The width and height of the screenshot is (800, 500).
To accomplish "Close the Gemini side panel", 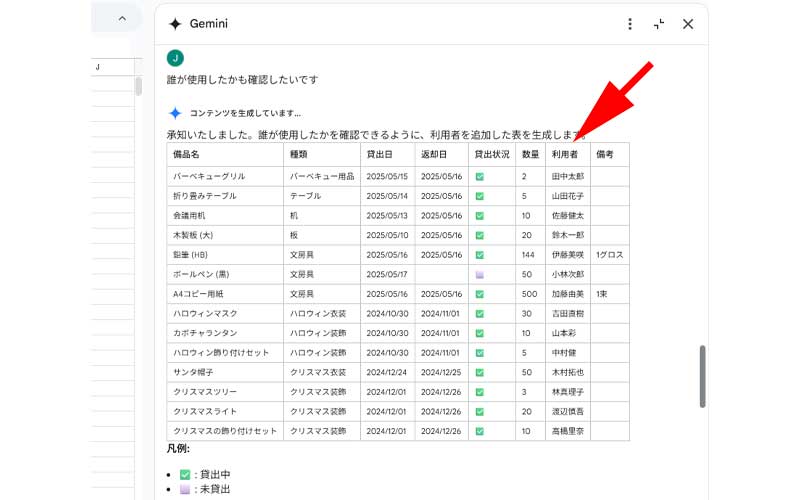I will (x=688, y=24).
